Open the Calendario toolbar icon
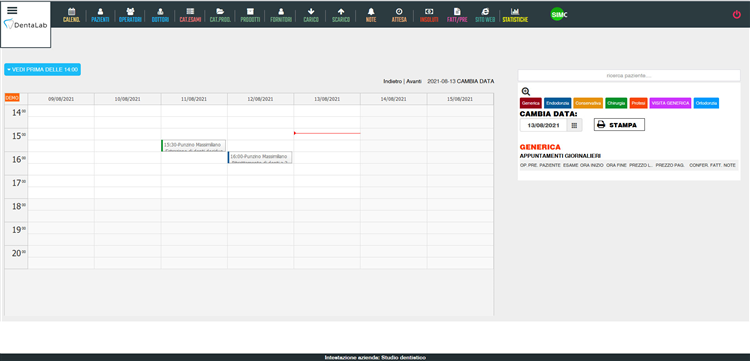 pos(72,11)
